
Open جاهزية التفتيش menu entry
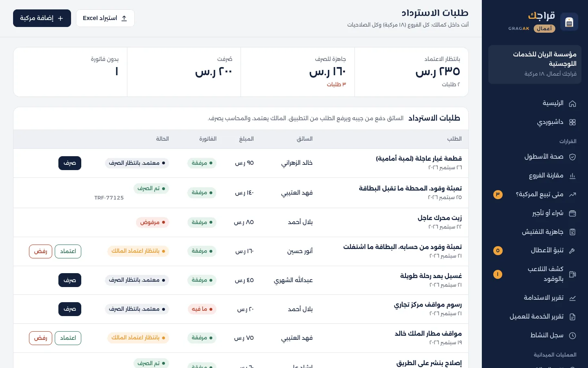[x=535, y=232]
